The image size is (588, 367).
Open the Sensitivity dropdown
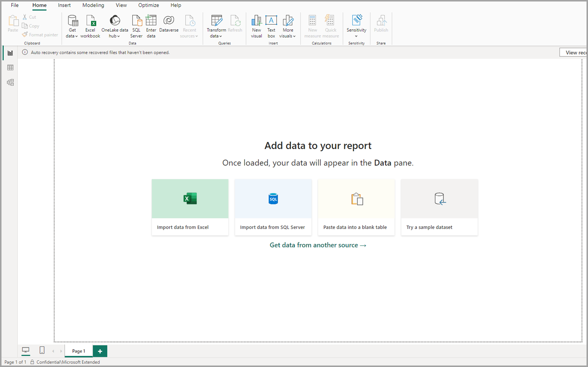tap(356, 36)
